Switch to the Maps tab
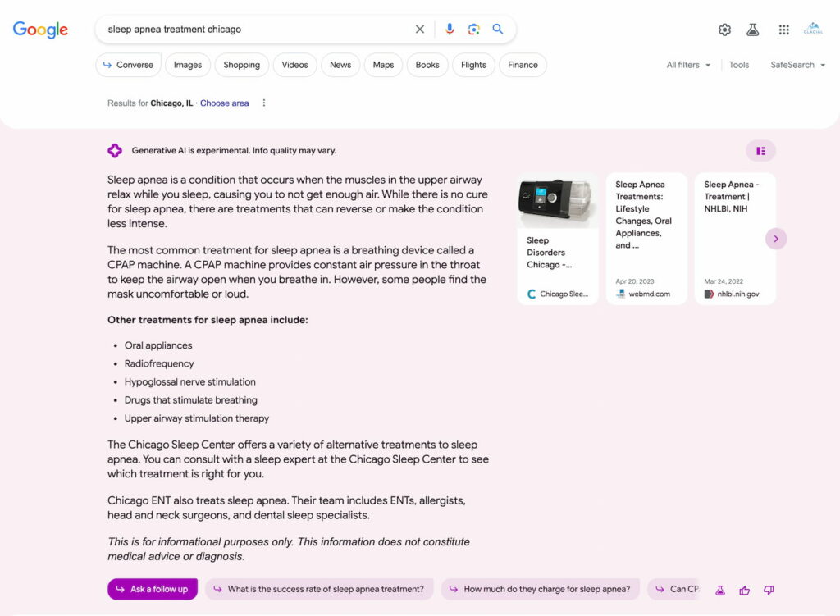This screenshot has height=616, width=840. click(x=383, y=65)
